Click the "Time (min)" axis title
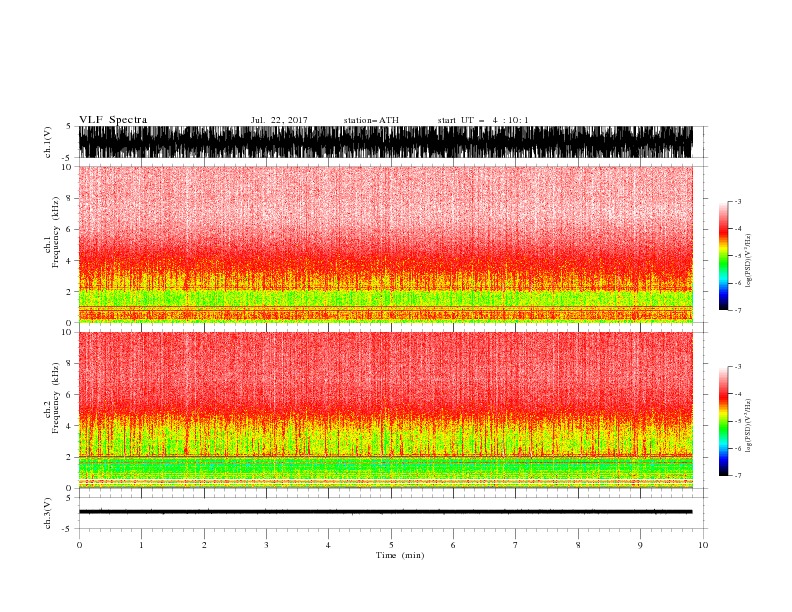Image resolution: width=792 pixels, height=612 pixels. click(400, 555)
